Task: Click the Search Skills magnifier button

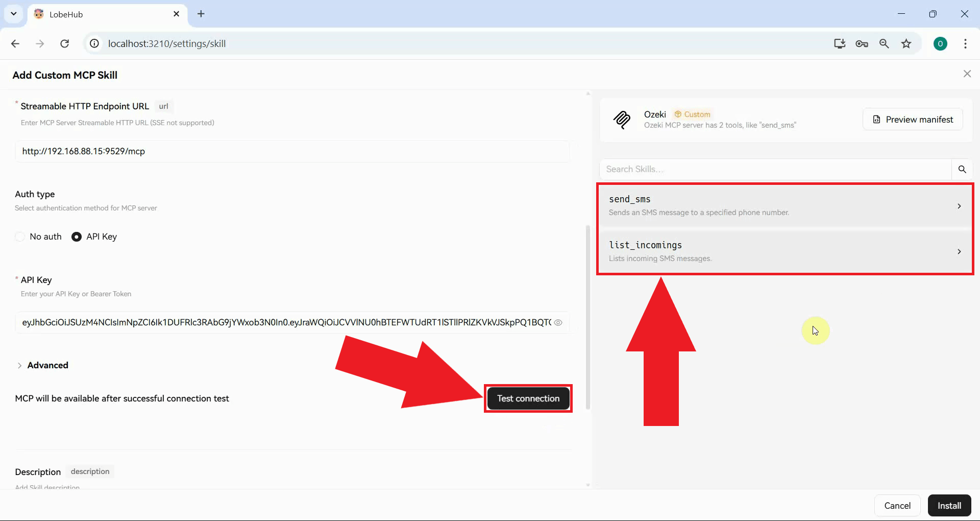Action: coord(962,170)
